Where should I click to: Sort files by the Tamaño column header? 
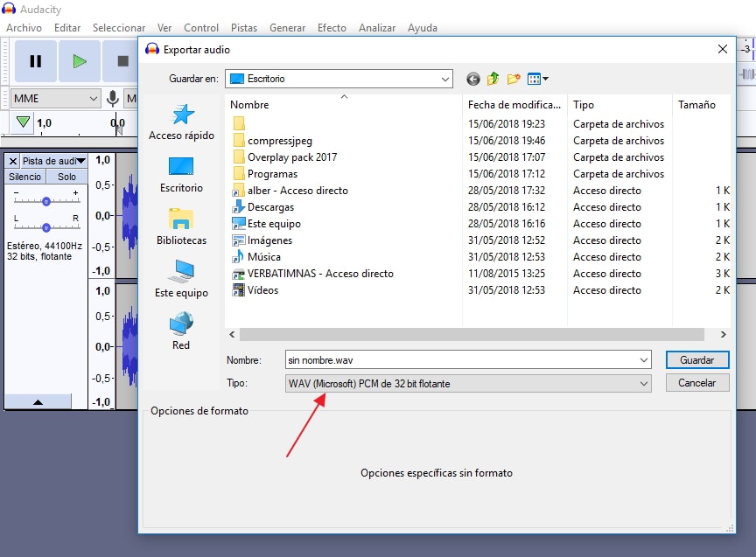point(702,105)
